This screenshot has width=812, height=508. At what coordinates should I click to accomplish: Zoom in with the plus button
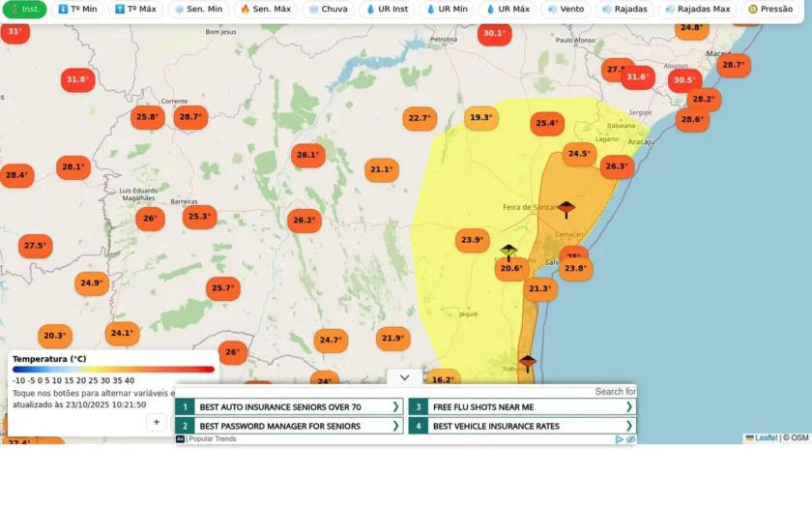click(x=157, y=422)
